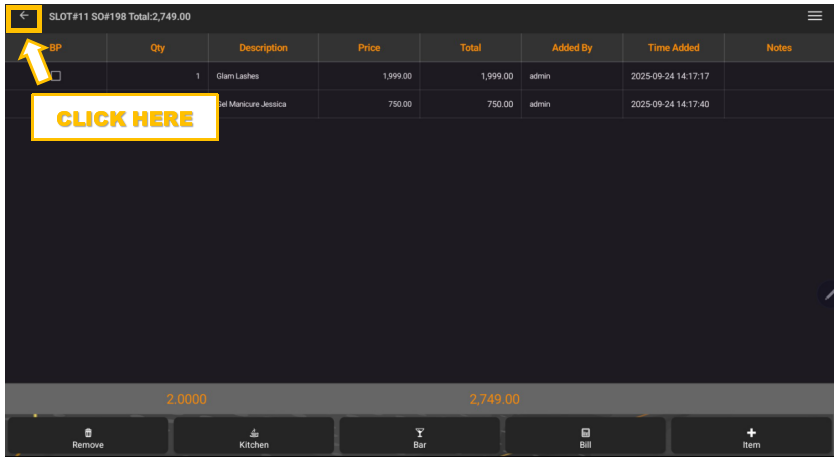
Task: Open the hamburger menu at top right
Action: [x=814, y=16]
